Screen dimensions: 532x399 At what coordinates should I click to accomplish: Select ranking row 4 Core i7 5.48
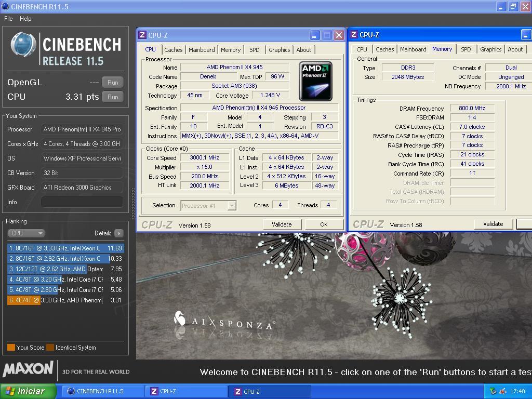pyautogui.click(x=65, y=279)
